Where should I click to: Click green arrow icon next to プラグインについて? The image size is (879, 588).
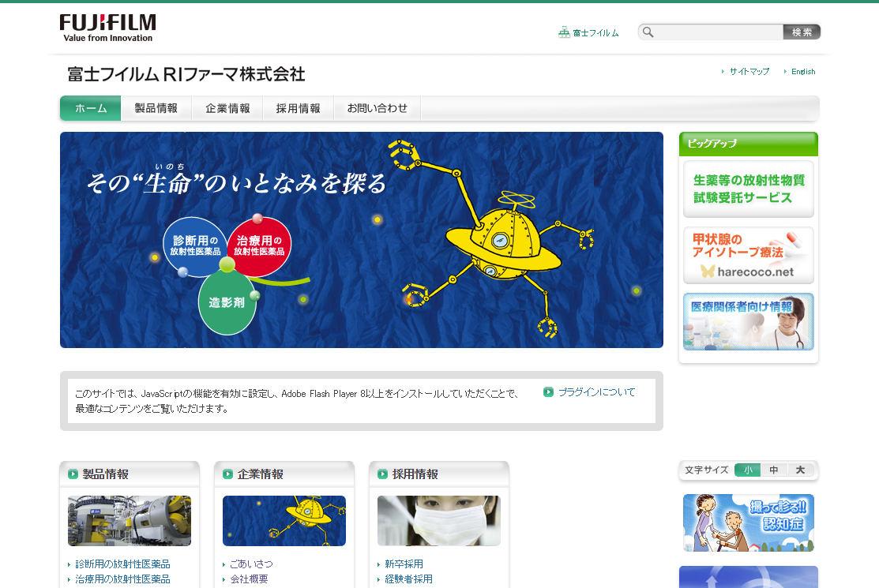(x=548, y=392)
